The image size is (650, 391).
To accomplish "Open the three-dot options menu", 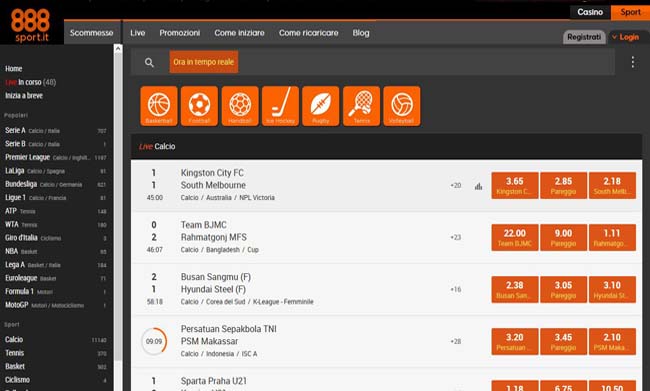I will (x=633, y=62).
